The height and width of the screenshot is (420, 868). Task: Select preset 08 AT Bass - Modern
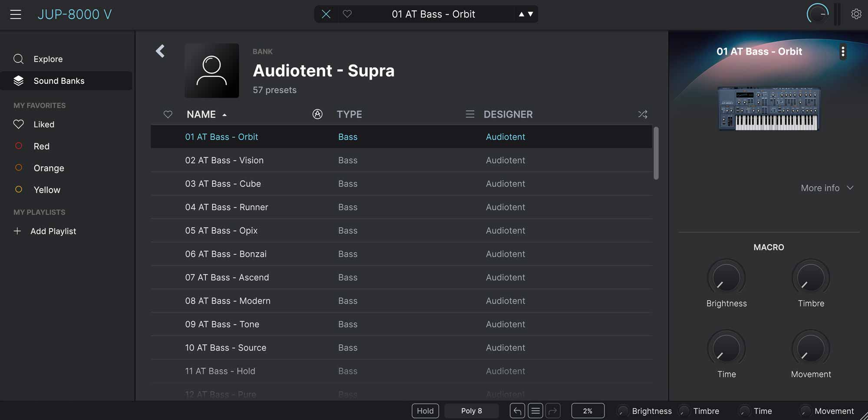(401, 301)
